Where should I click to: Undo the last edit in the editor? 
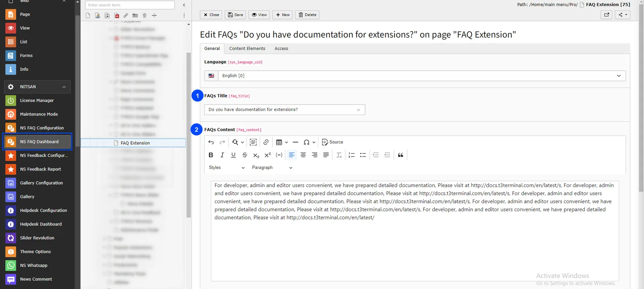211,142
